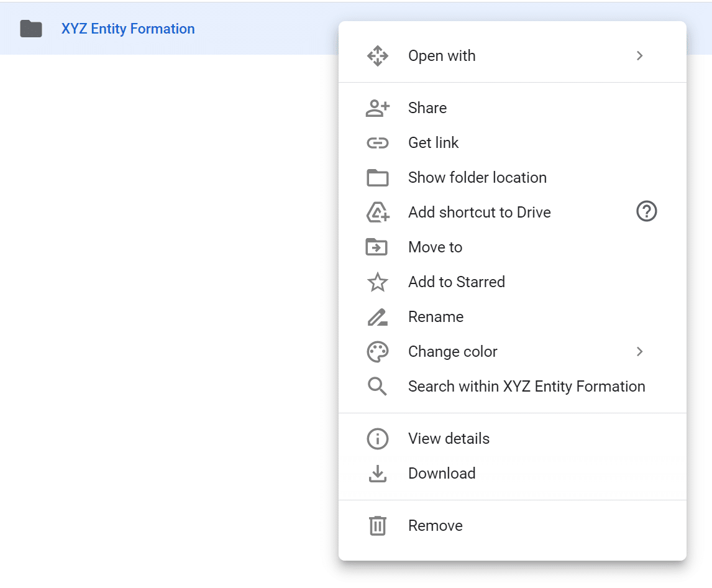The height and width of the screenshot is (588, 712).
Task: Click the star icon for Add to Starred
Action: pyautogui.click(x=378, y=282)
